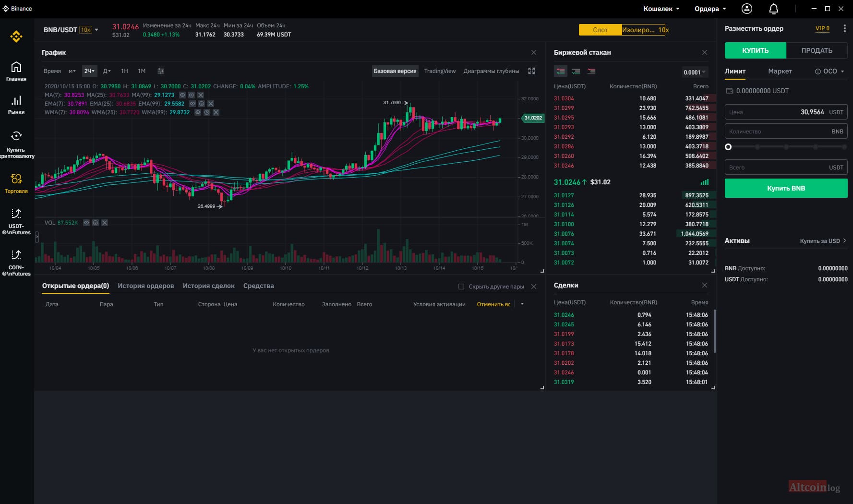The height and width of the screenshot is (504, 853).
Task: Open chart indicator settings icon
Action: point(161,71)
